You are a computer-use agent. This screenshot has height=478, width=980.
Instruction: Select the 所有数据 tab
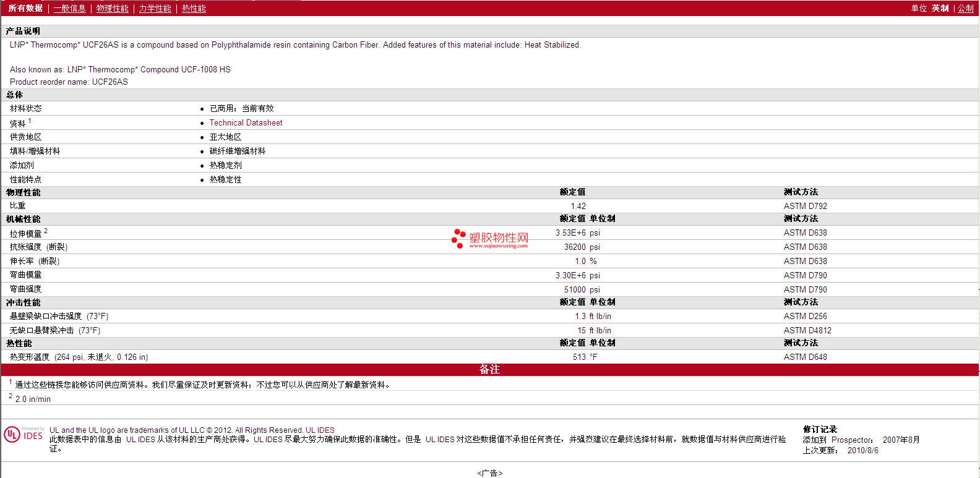(x=25, y=8)
